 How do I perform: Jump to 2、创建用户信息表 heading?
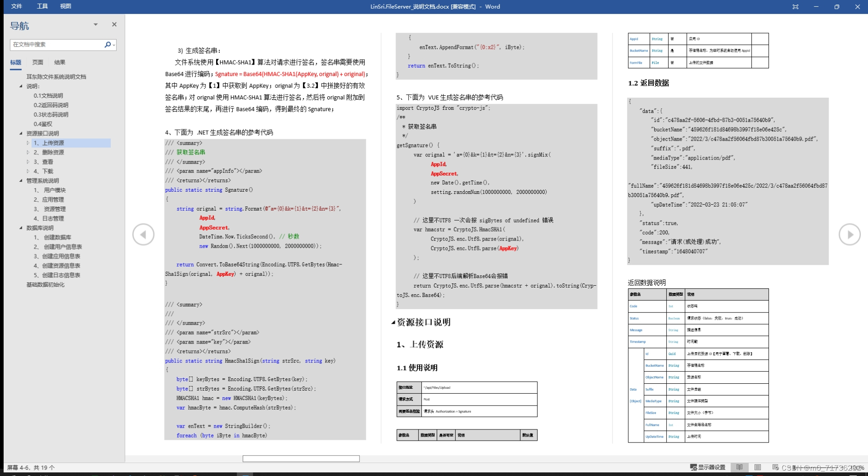58,247
